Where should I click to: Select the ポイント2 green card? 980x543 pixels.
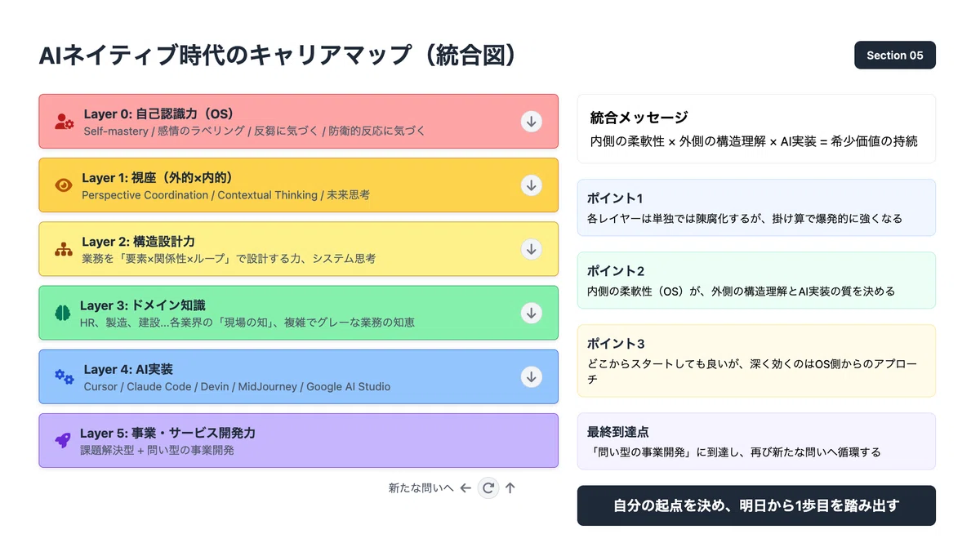[x=756, y=280]
